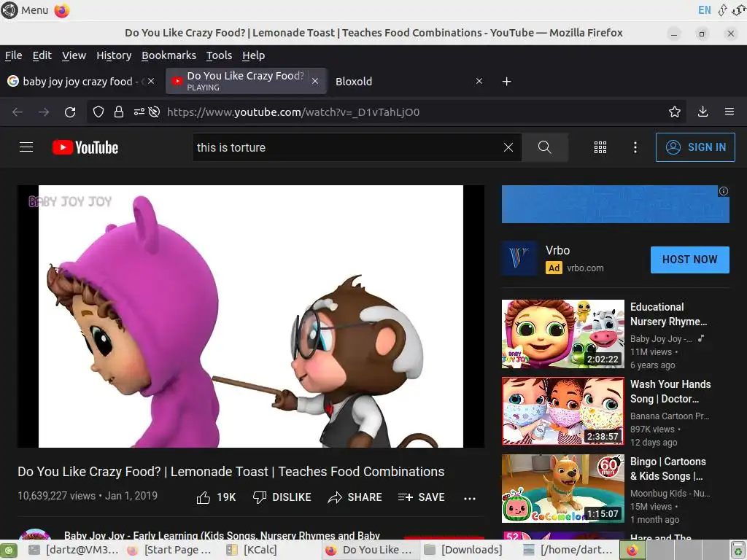Open the View menu
Image resolution: width=747 pixels, height=560 pixels.
coord(74,55)
